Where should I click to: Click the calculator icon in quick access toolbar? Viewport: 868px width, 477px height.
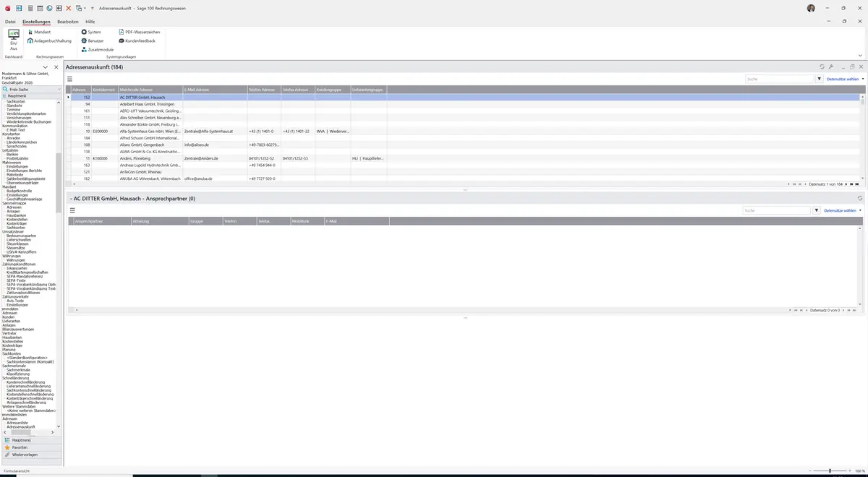[30, 8]
